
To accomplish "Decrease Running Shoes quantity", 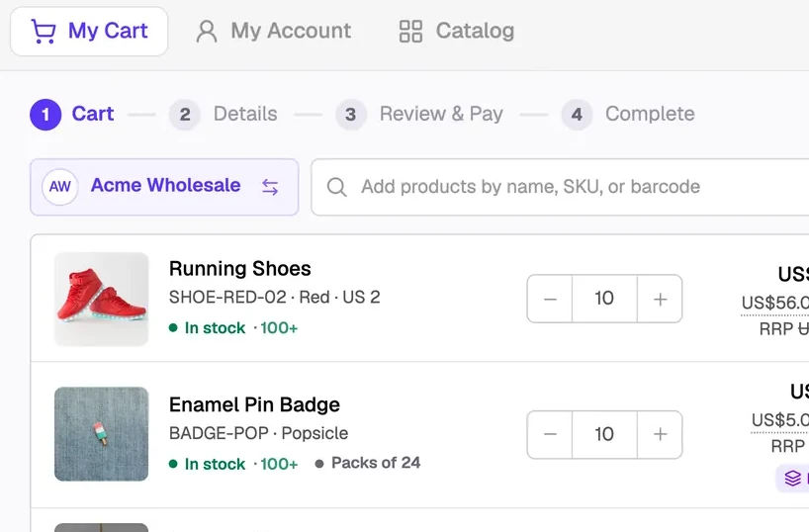I will 550,299.
